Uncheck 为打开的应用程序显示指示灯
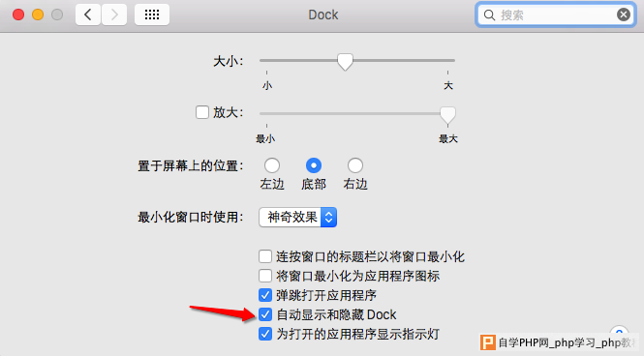The height and width of the screenshot is (356, 644). pyautogui.click(x=265, y=334)
